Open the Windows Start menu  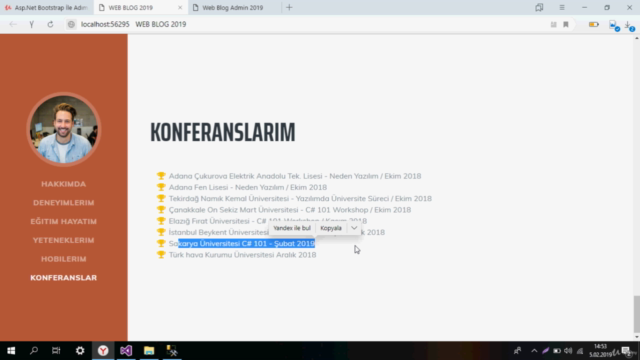(x=11, y=351)
